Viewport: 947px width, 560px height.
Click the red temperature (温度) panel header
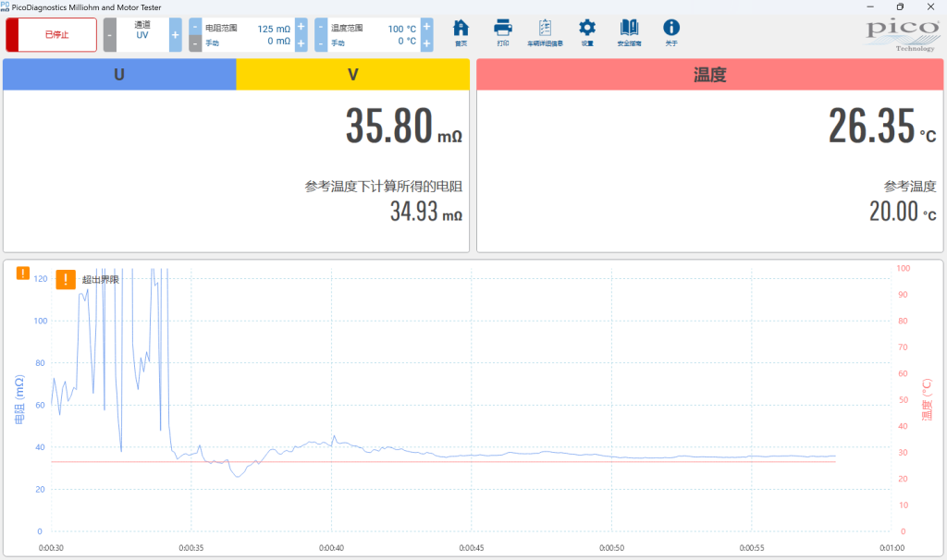709,75
